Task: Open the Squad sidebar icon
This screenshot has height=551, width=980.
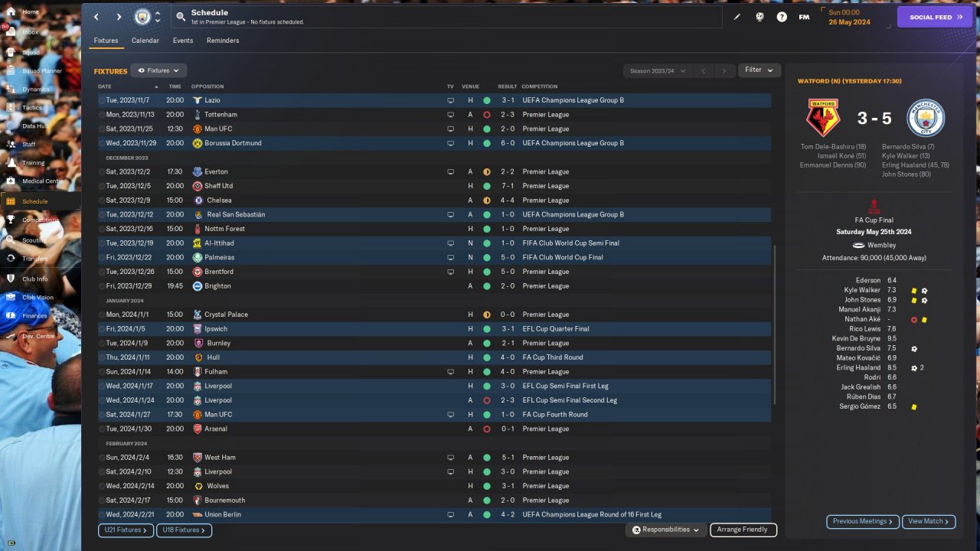Action: point(11,52)
